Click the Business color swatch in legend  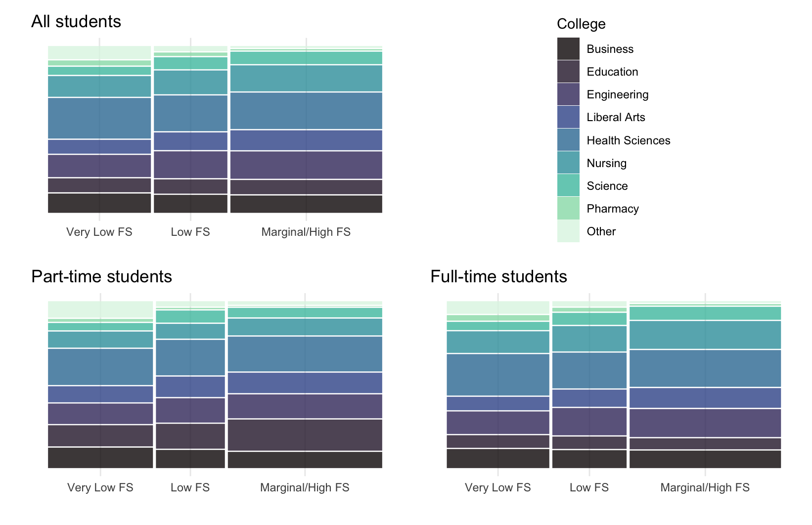(x=568, y=49)
